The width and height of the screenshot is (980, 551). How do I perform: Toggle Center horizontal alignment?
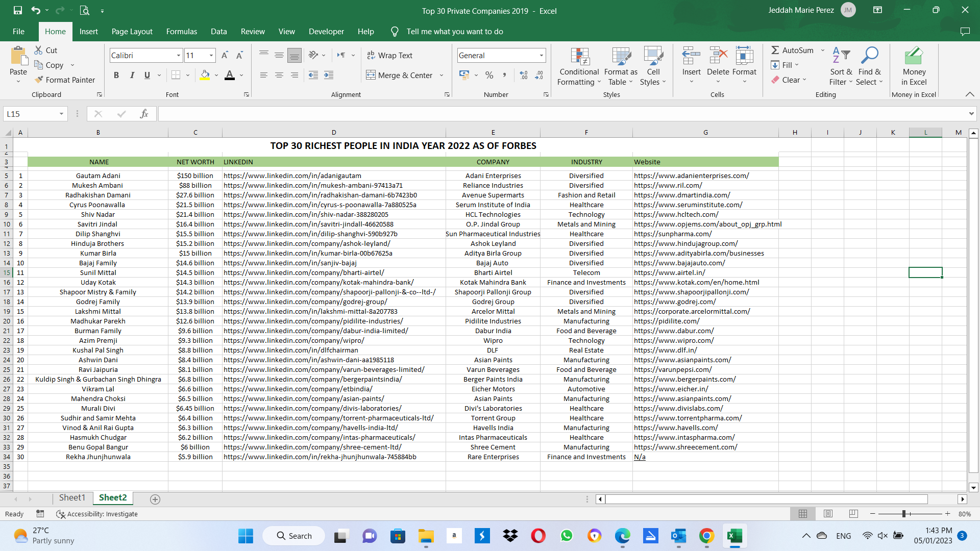pyautogui.click(x=279, y=75)
